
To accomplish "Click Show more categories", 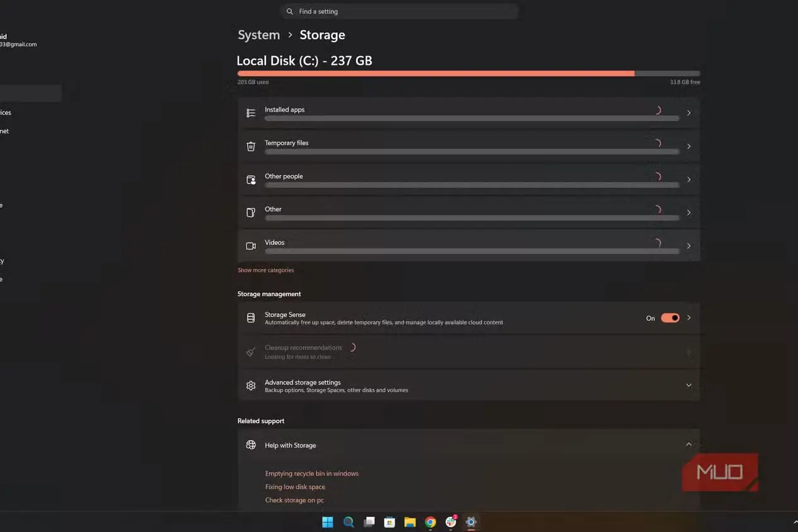I will coord(265,270).
